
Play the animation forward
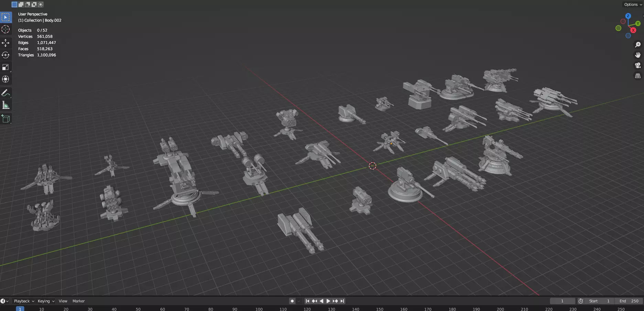click(x=328, y=301)
